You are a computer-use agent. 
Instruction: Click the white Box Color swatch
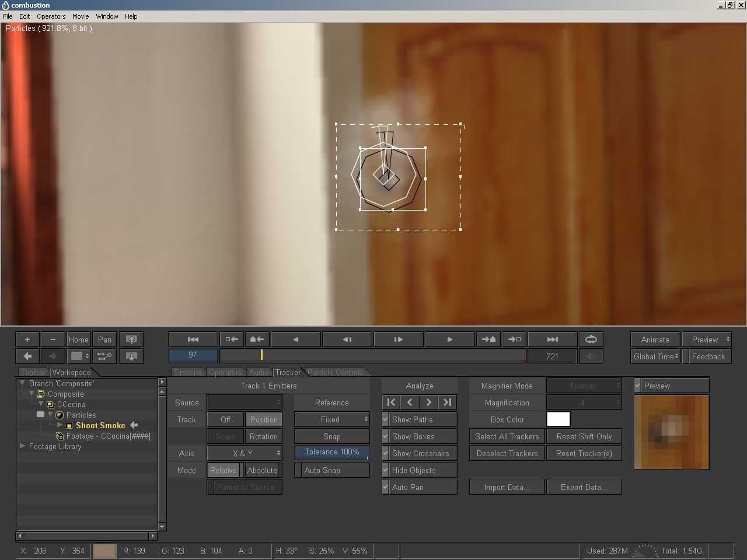(x=558, y=419)
